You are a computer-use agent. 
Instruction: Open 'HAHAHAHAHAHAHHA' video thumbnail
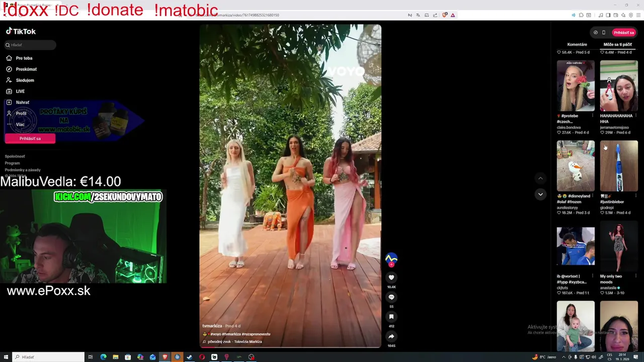619,85
